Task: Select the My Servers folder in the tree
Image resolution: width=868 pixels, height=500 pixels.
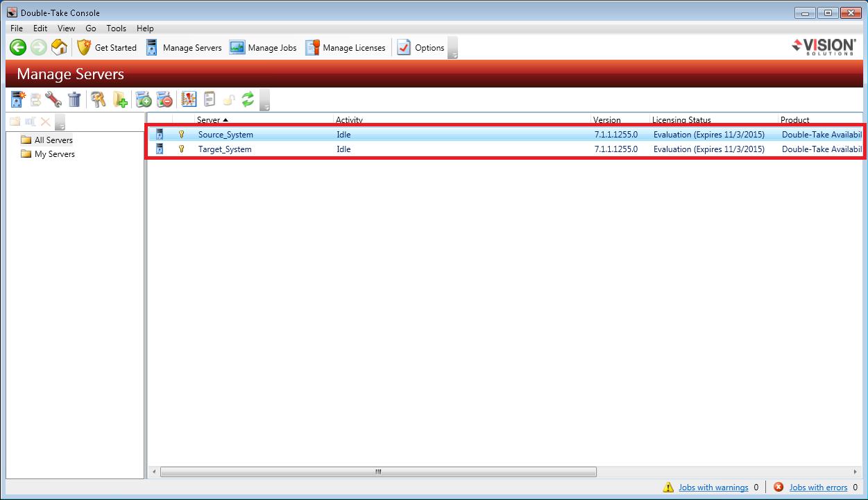Action: point(54,154)
